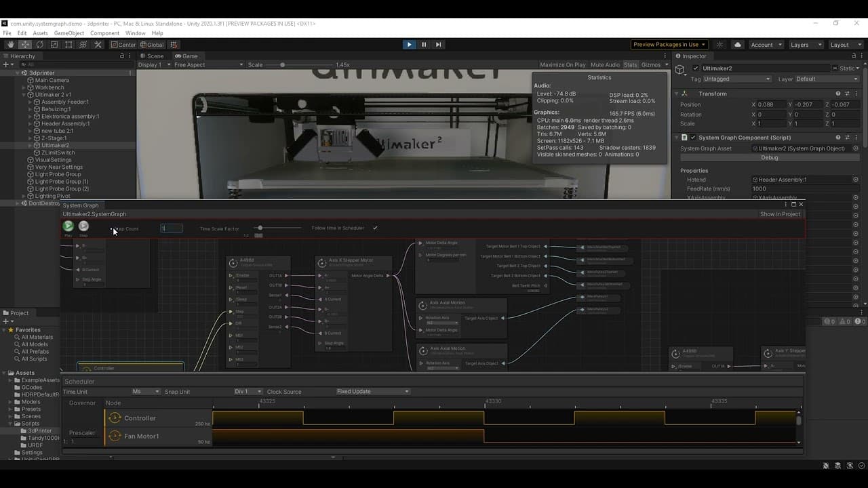
Task: Open the custom editor tools icon
Action: pyautogui.click(x=98, y=45)
